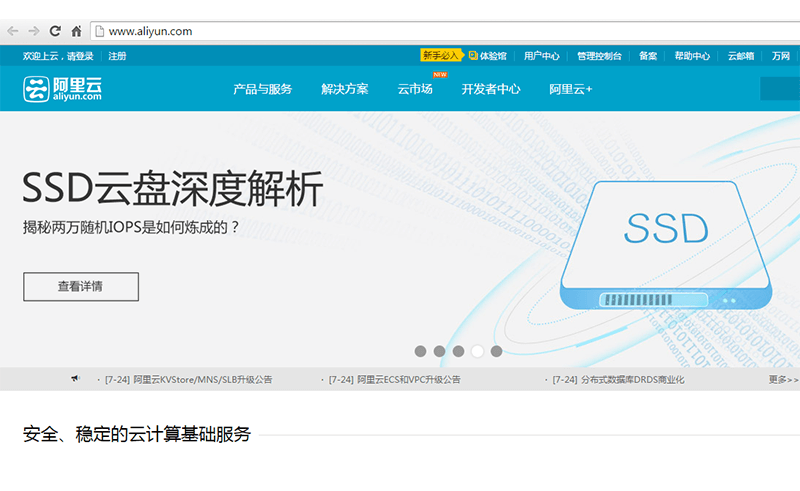Image resolution: width=800 pixels, height=491 pixels.
Task: Open 云市场 menu
Action: tap(415, 89)
